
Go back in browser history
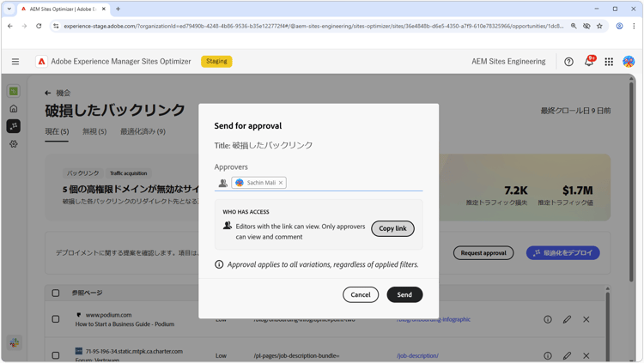coord(10,26)
